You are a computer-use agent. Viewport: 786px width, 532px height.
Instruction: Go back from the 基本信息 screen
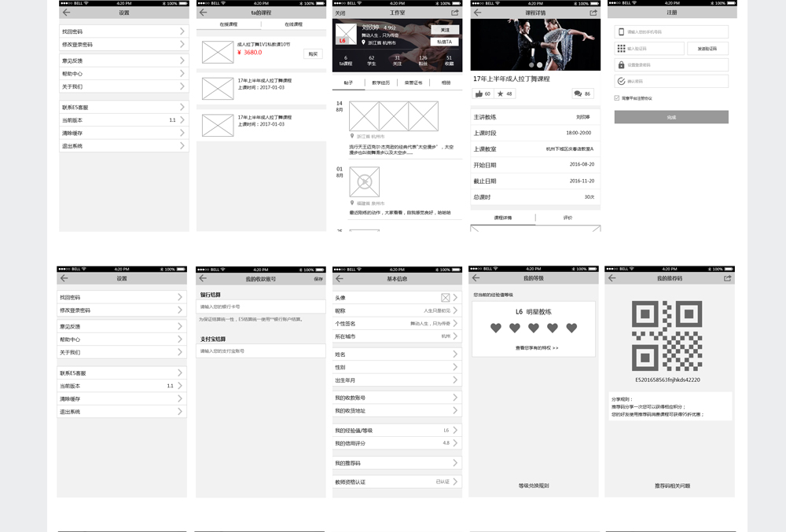tap(340, 278)
